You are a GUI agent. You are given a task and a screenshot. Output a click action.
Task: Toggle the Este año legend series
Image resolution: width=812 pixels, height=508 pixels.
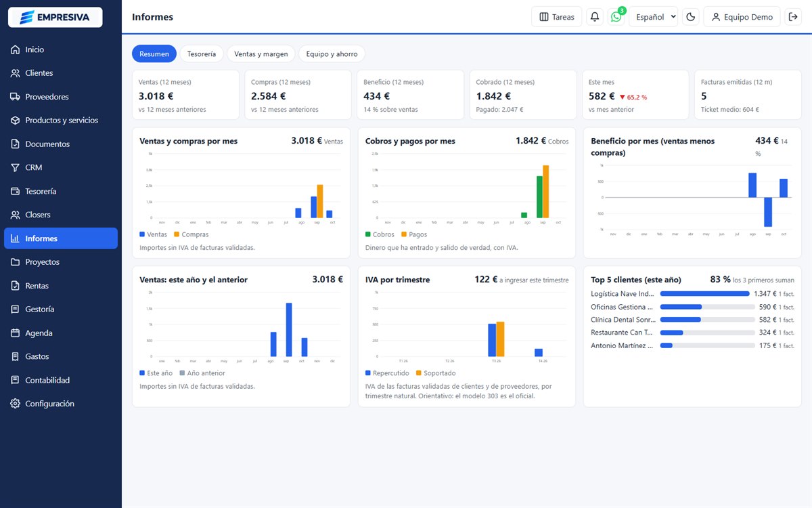156,373
